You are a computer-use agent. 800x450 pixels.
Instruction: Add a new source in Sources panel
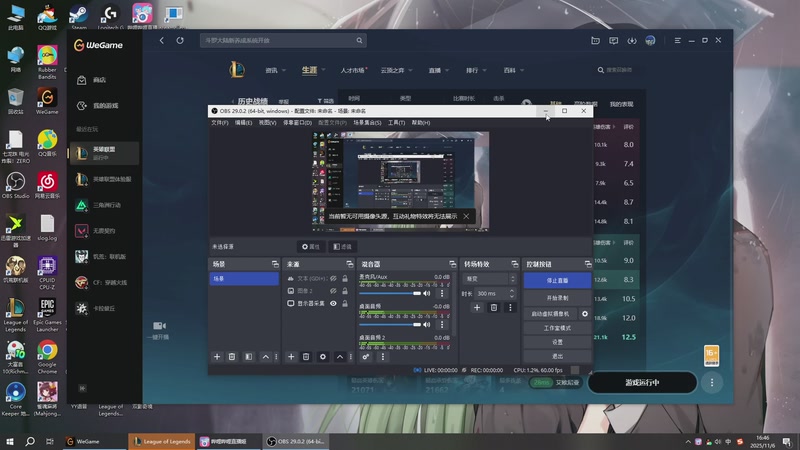click(291, 357)
